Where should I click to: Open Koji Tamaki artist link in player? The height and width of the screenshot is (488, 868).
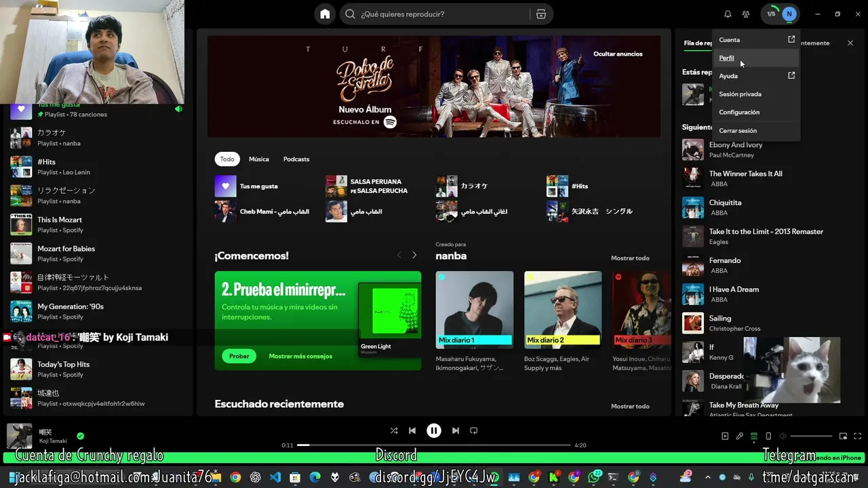click(54, 441)
